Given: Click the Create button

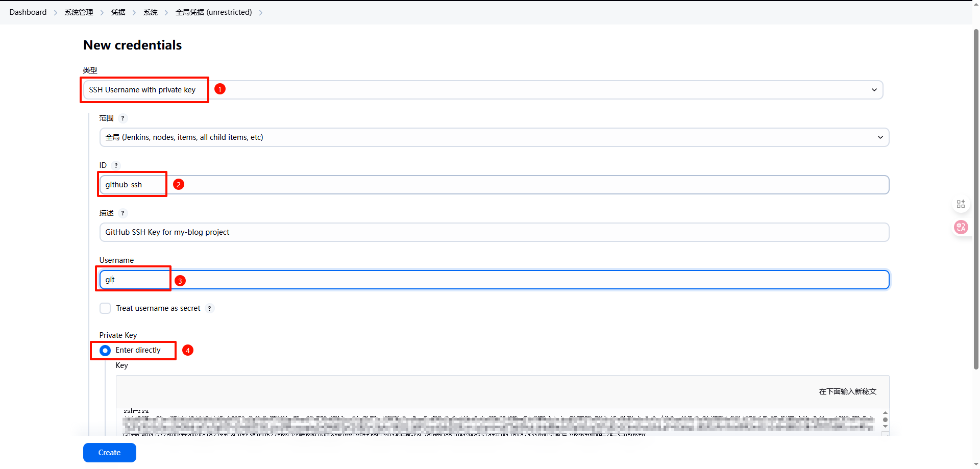Looking at the screenshot, I should point(109,453).
